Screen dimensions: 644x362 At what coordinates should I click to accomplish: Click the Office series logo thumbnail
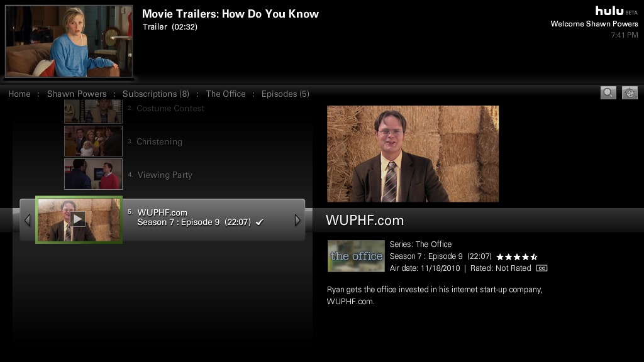click(356, 256)
